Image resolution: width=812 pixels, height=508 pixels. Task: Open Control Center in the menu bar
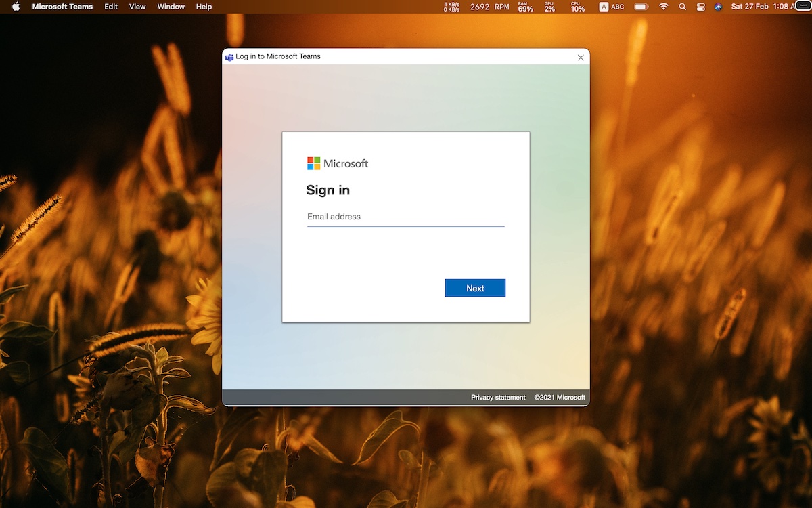[700, 7]
